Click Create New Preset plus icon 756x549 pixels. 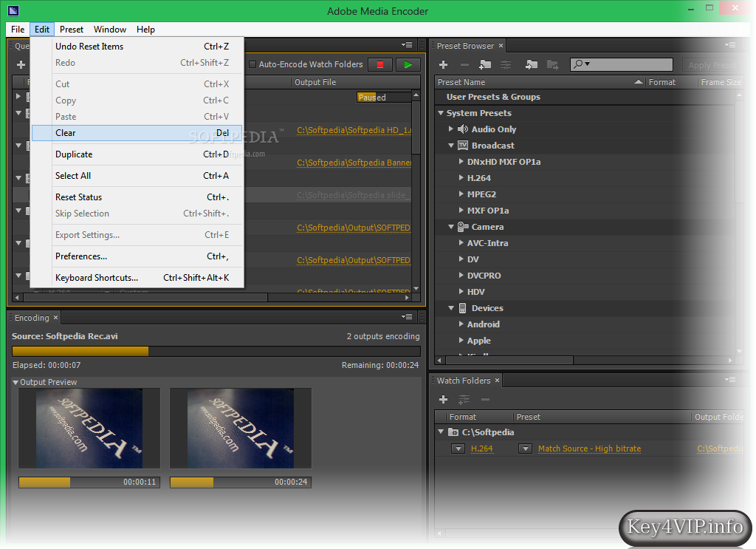[444, 64]
